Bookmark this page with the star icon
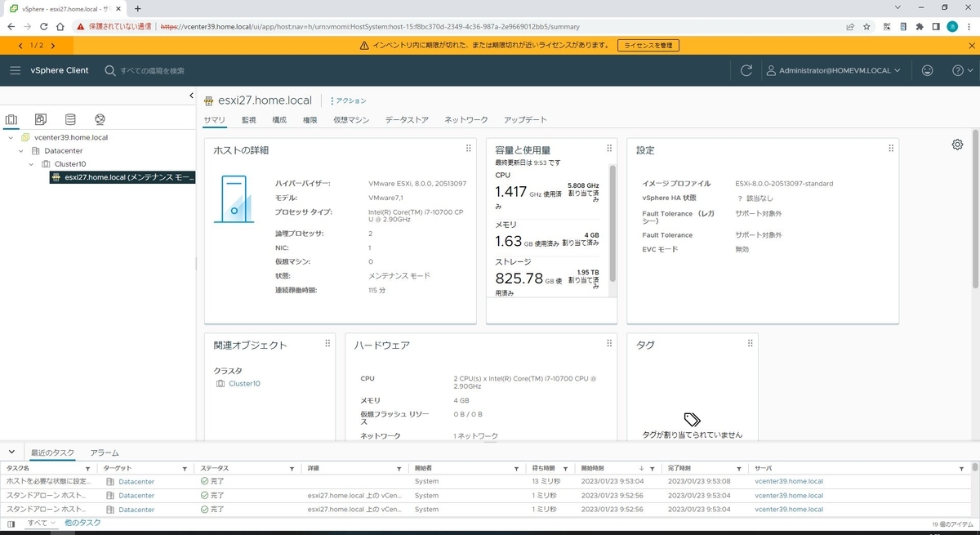Screen dimensions: 980x535 (x=866, y=26)
